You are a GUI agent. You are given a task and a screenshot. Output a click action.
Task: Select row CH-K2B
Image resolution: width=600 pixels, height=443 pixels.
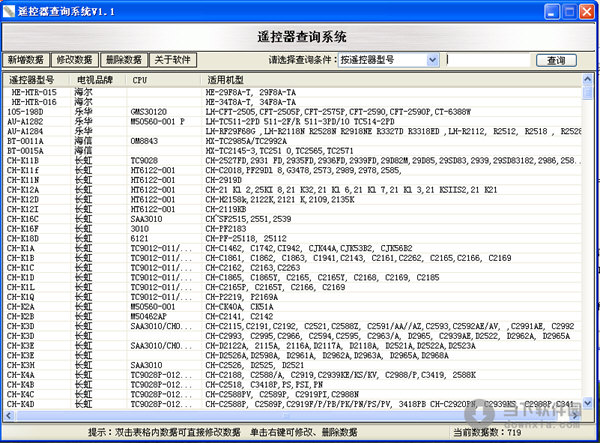click(292, 317)
